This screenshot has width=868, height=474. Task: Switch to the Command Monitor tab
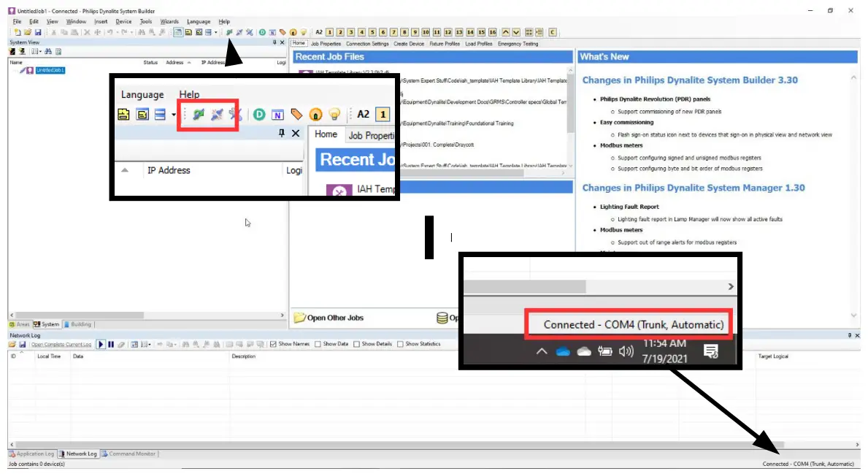(128, 454)
